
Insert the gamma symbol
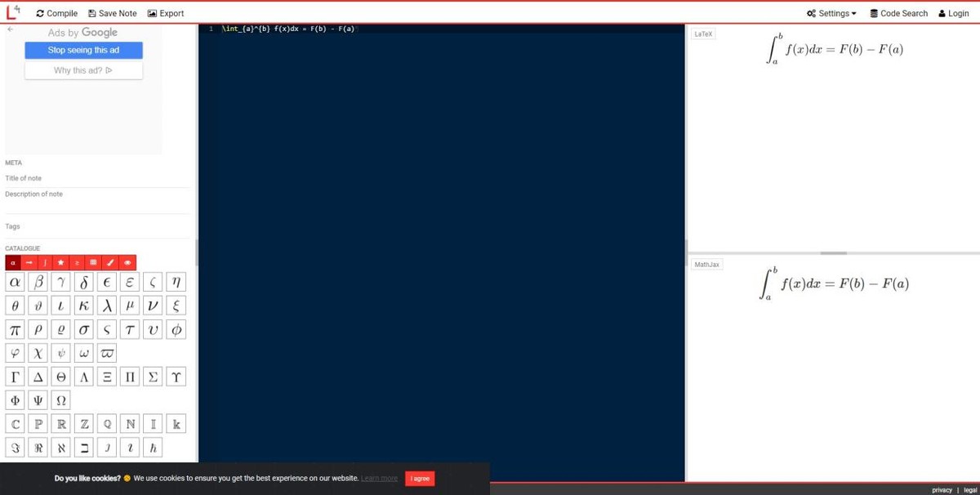coord(61,283)
